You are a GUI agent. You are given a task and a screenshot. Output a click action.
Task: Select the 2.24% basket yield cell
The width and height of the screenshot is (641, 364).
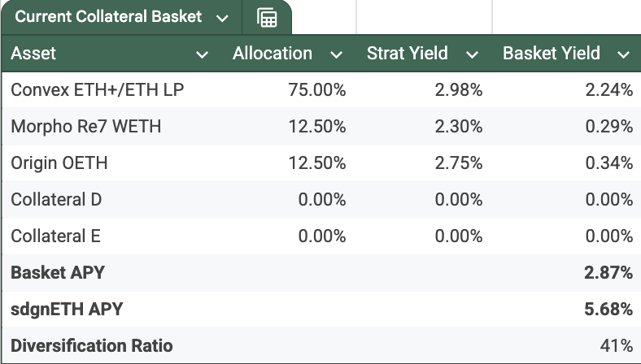609,90
